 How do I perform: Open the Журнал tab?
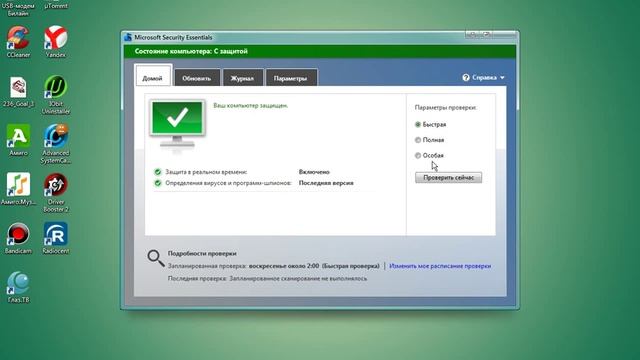click(242, 78)
